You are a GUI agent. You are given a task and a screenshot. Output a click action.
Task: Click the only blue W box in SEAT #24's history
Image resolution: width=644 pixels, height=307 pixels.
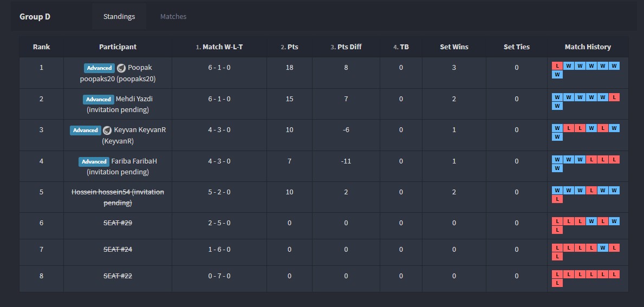click(602, 247)
